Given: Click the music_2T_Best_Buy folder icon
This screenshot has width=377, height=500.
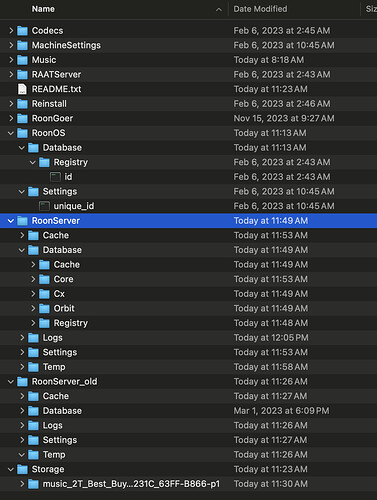Looking at the screenshot, I should pos(33,484).
